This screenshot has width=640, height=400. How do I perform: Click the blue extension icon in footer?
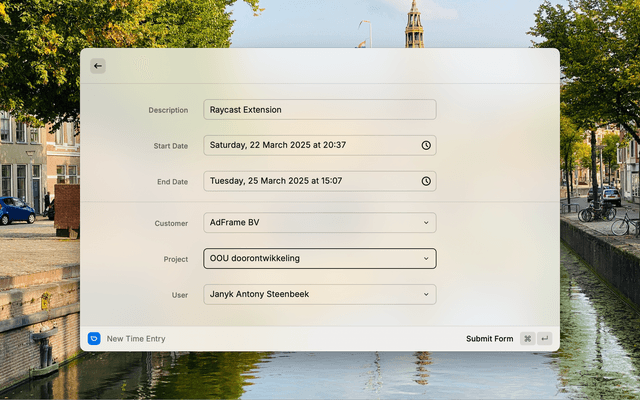tap(94, 339)
